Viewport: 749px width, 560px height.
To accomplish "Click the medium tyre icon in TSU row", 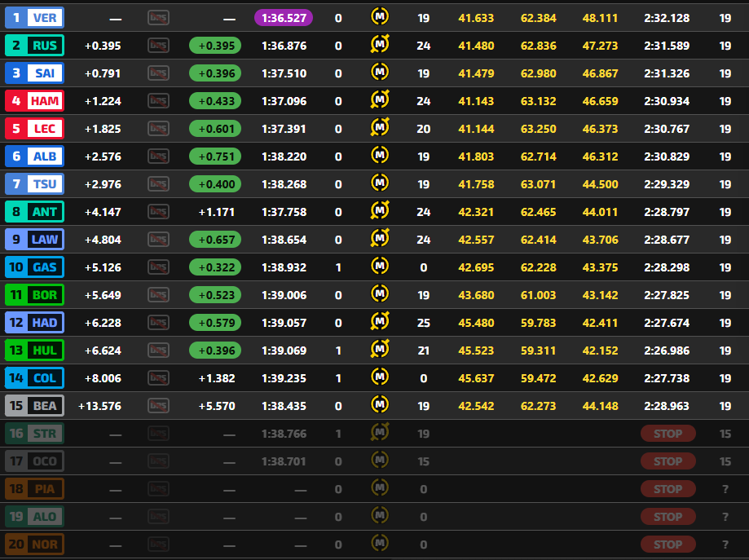I will [x=380, y=183].
